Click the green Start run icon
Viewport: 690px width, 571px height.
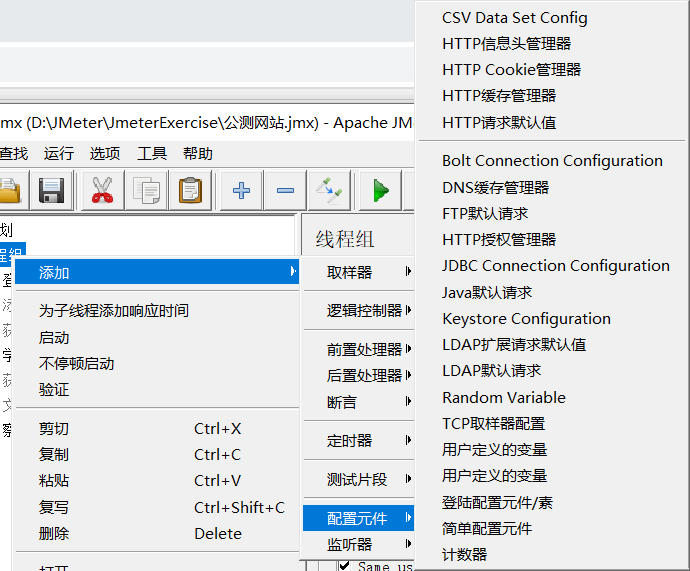tap(381, 190)
